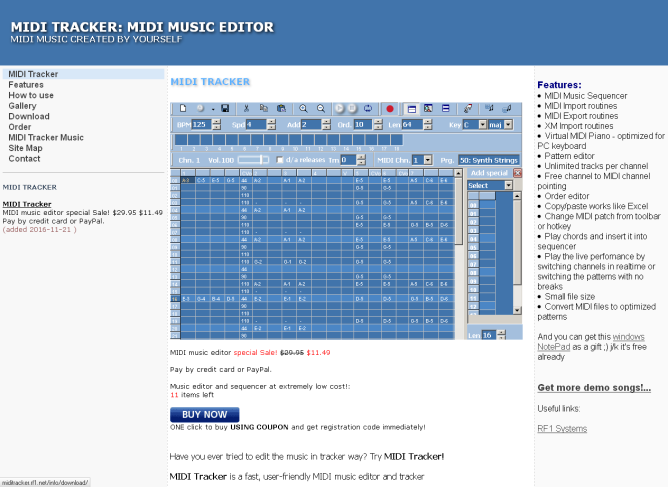This screenshot has height=487, width=668.
Task: Click the Play button in tracker toolbar
Action: click(339, 109)
